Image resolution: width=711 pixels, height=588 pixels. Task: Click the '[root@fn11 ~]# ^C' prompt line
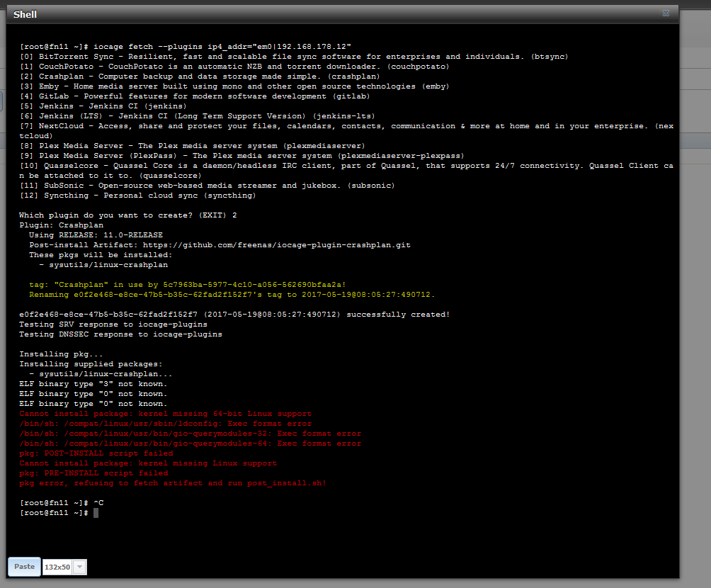pyautogui.click(x=62, y=503)
